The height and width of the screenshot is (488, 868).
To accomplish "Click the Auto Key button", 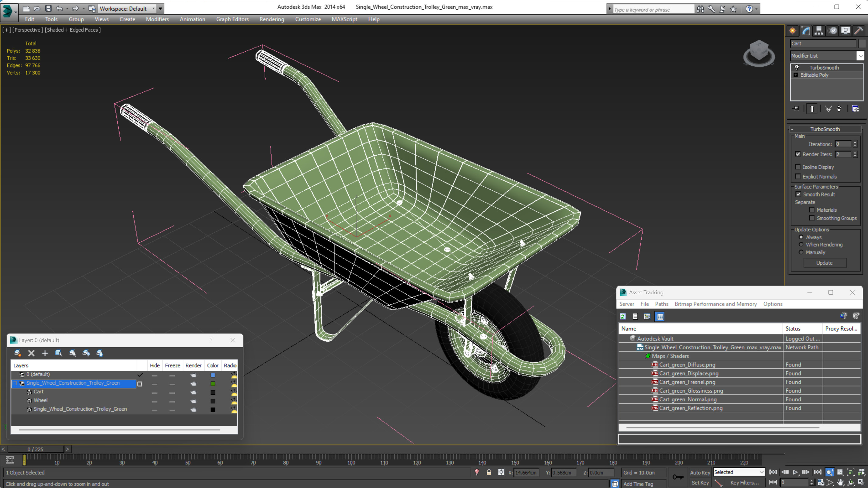I will [x=700, y=472].
